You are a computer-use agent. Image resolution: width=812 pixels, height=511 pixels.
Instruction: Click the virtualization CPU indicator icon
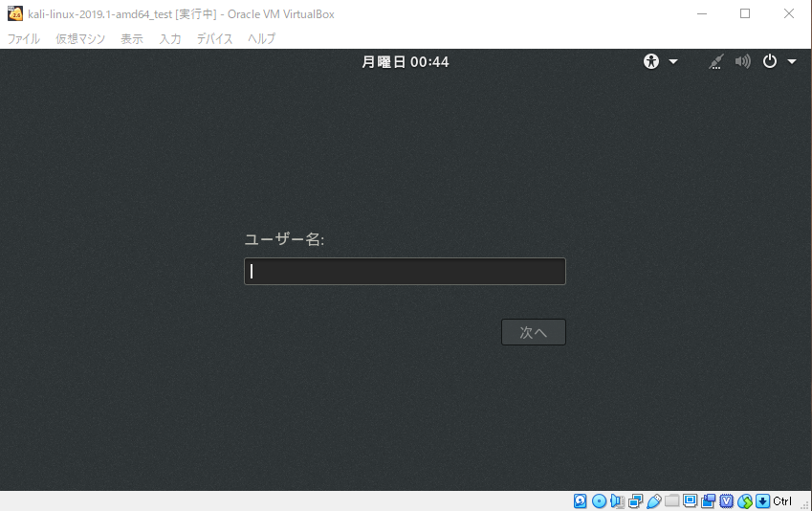(727, 501)
